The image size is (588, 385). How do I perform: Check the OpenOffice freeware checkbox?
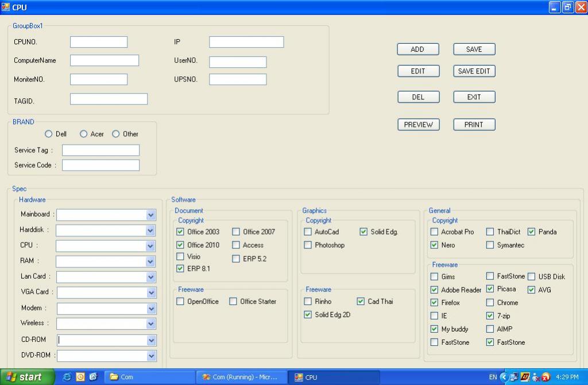pyautogui.click(x=180, y=301)
